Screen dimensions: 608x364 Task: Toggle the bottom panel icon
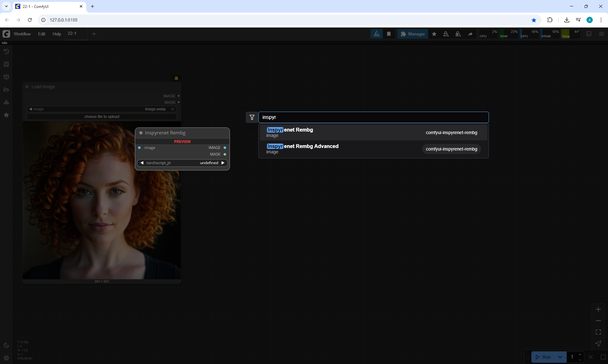click(589, 34)
